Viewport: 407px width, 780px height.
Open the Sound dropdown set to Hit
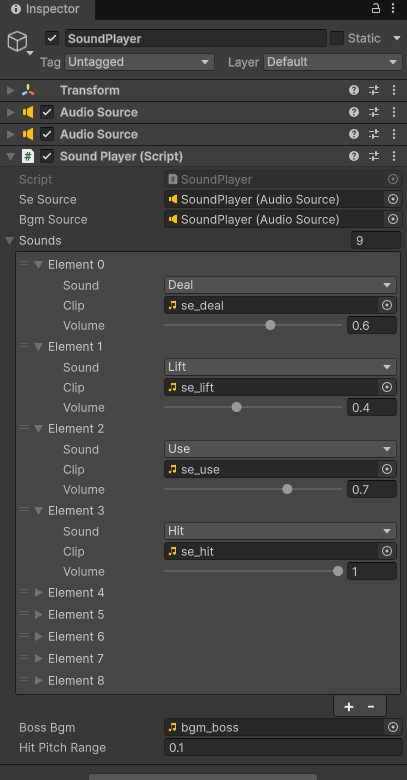pos(280,531)
